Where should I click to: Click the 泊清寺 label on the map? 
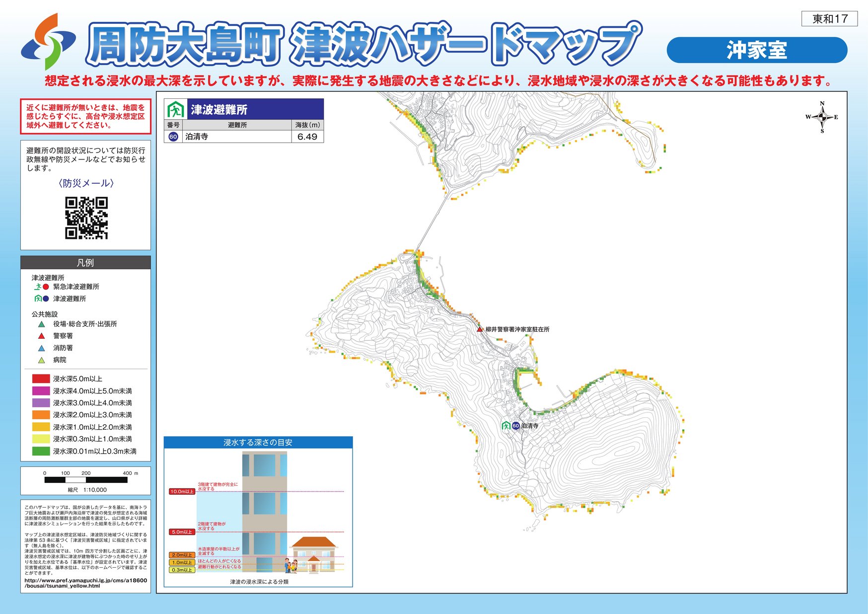pyautogui.click(x=530, y=426)
